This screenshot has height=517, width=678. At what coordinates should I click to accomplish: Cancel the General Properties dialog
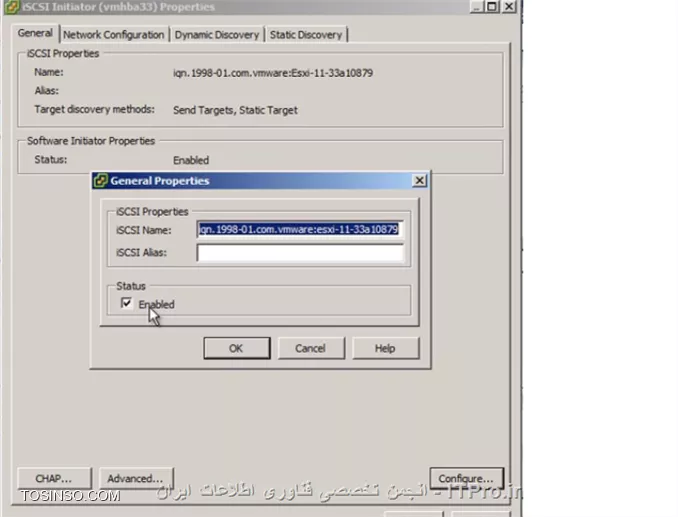[311, 348]
